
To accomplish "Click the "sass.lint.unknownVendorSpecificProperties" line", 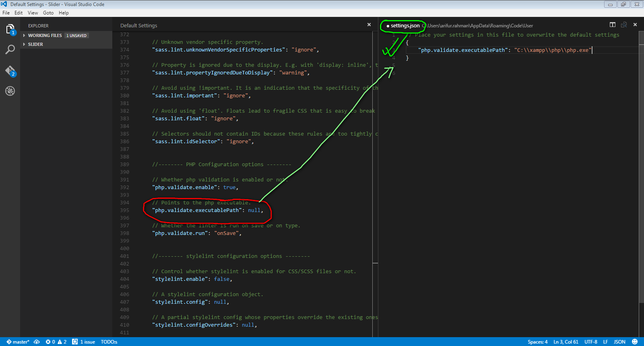I will [235, 50].
